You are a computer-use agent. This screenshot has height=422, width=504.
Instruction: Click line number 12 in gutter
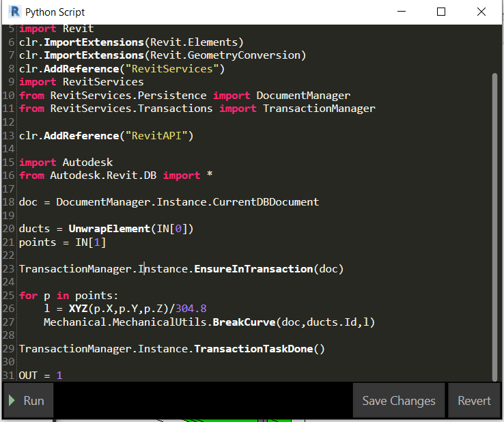pyautogui.click(x=9, y=122)
